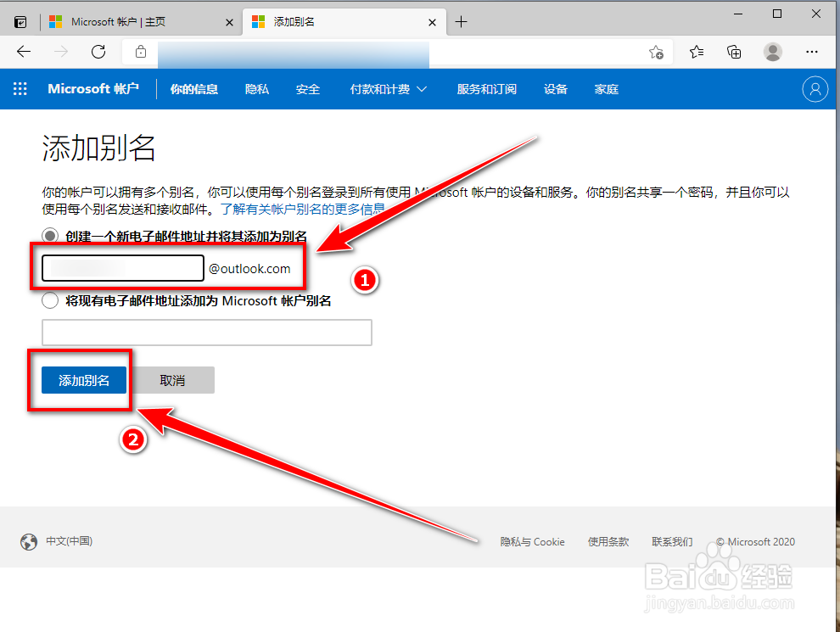Select add existing email alias radio
The image size is (840, 632).
[50, 300]
